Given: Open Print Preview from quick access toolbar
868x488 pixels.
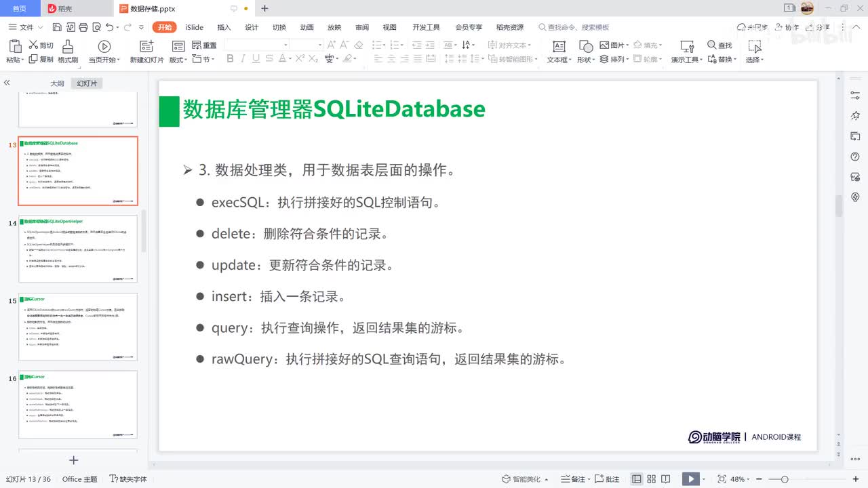Looking at the screenshot, I should [x=96, y=27].
